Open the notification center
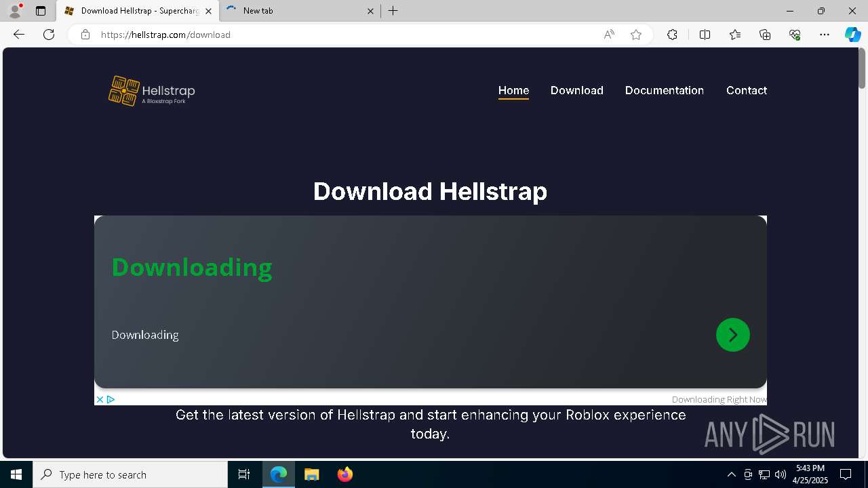 click(x=846, y=474)
